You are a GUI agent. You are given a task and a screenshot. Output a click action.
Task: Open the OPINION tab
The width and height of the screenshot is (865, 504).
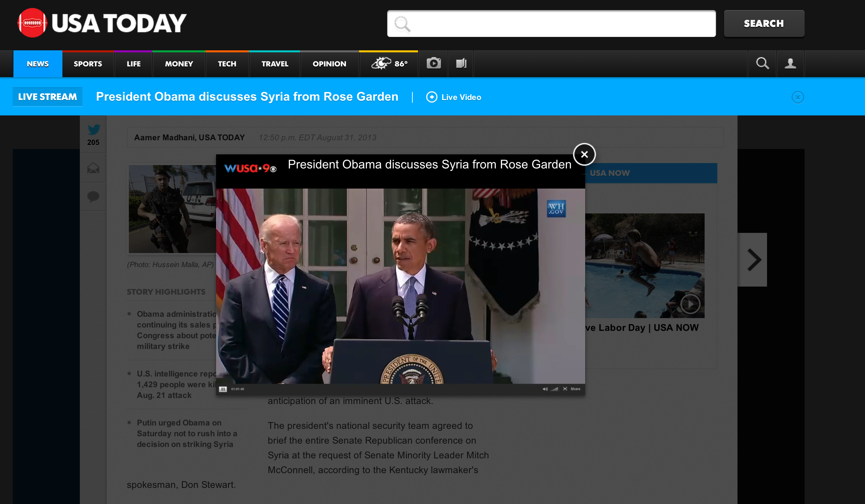(x=329, y=64)
